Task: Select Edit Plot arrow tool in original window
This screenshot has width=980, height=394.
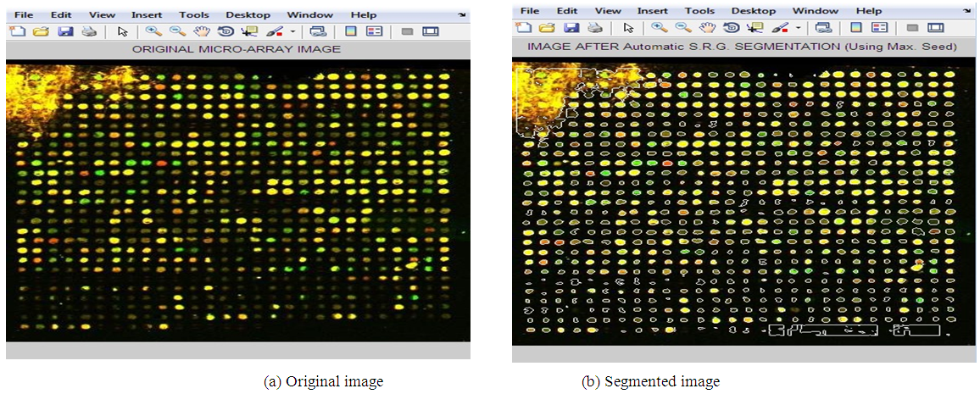Action: click(123, 31)
